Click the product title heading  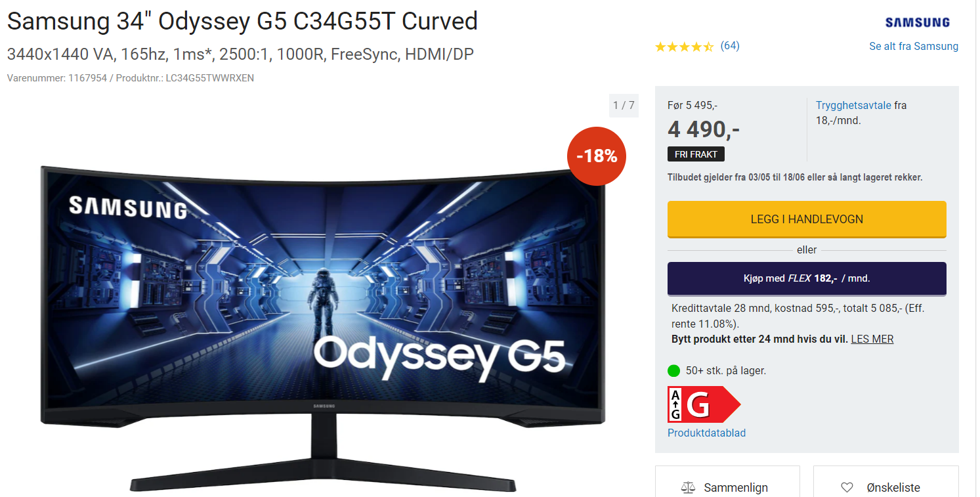[242, 22]
